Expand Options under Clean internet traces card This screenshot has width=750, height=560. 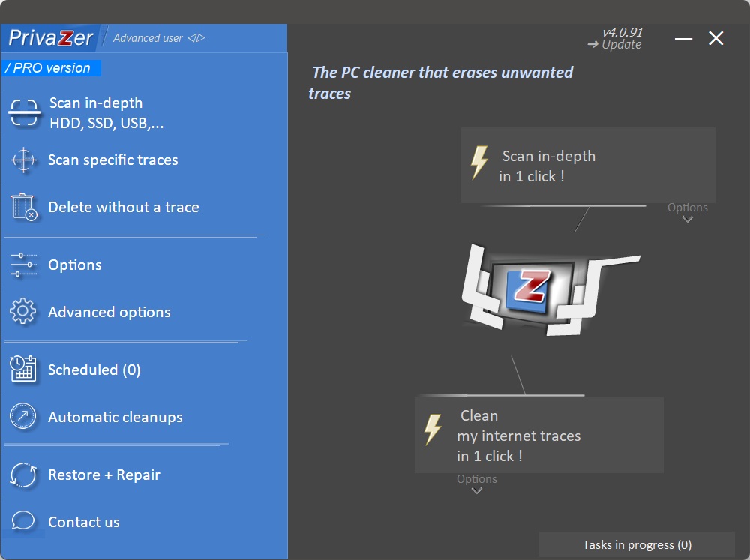click(476, 484)
